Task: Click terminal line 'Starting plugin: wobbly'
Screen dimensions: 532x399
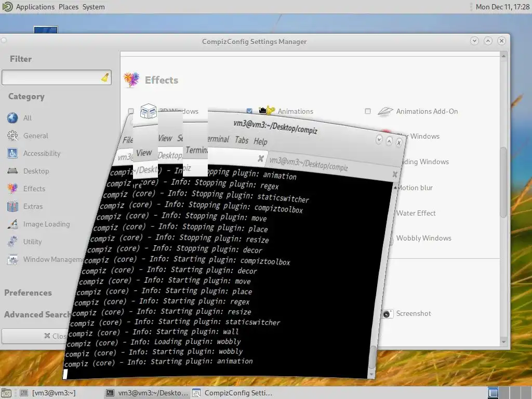Action: (x=153, y=352)
